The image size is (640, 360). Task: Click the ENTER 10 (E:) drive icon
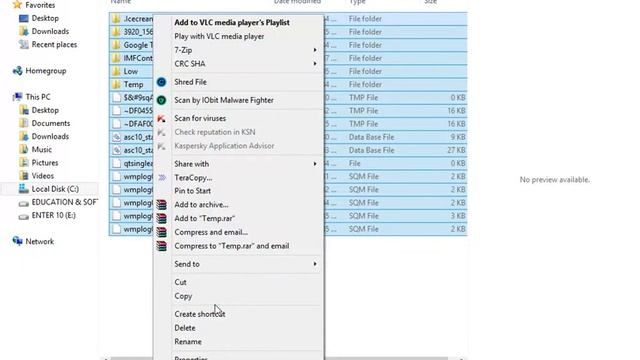click(x=24, y=216)
